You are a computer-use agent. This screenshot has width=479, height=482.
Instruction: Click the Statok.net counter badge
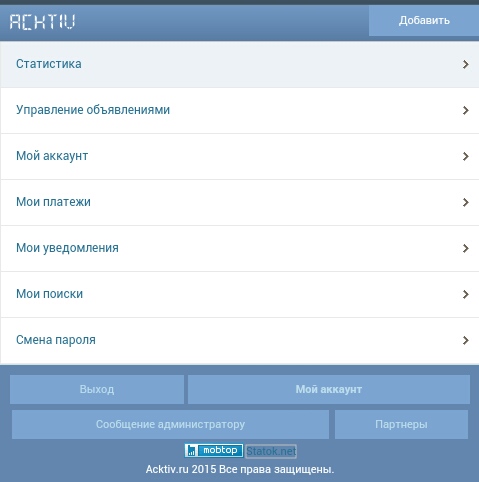(x=271, y=451)
